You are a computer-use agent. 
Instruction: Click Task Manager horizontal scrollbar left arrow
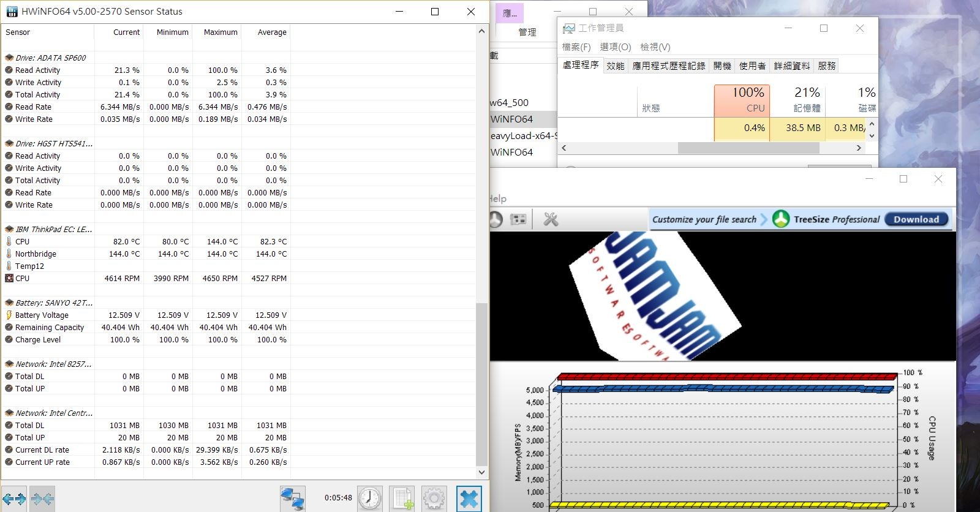tap(563, 148)
